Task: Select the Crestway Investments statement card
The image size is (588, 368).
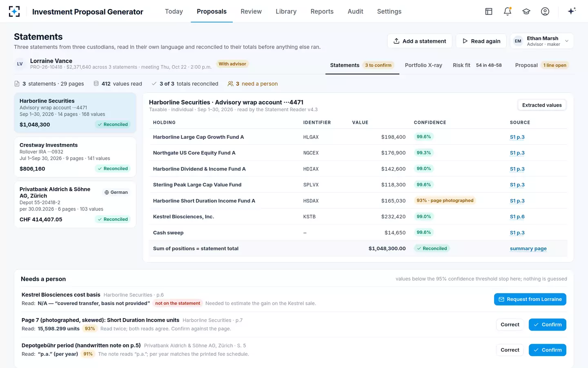Action: (75, 157)
